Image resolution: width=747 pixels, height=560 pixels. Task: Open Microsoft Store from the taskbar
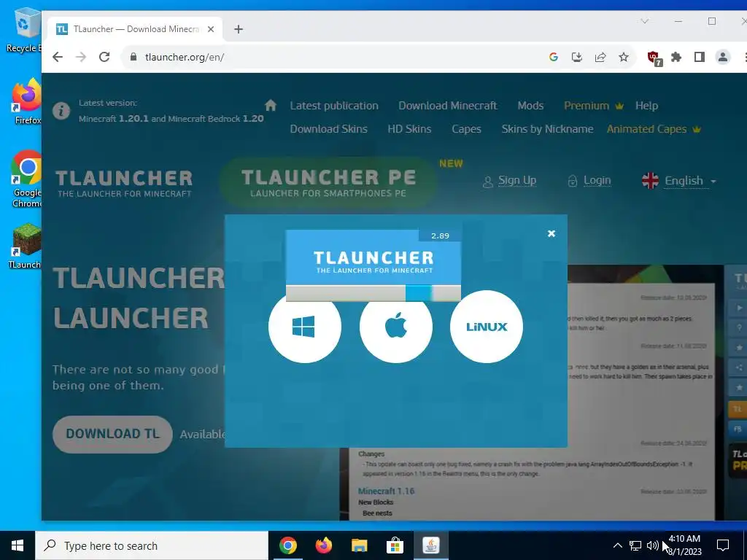click(x=395, y=545)
